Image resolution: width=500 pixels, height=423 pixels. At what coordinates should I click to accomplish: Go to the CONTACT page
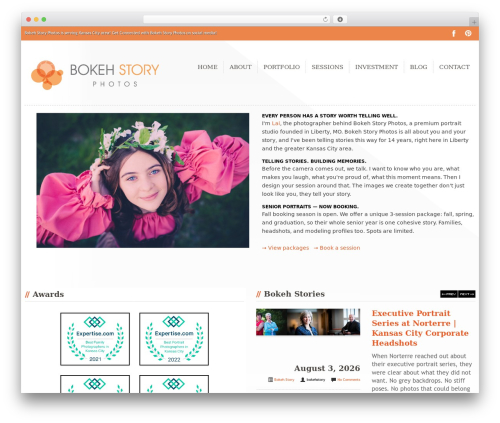[454, 67]
